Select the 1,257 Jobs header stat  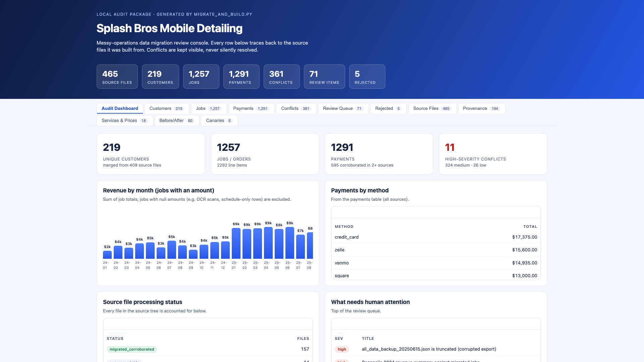(x=201, y=76)
